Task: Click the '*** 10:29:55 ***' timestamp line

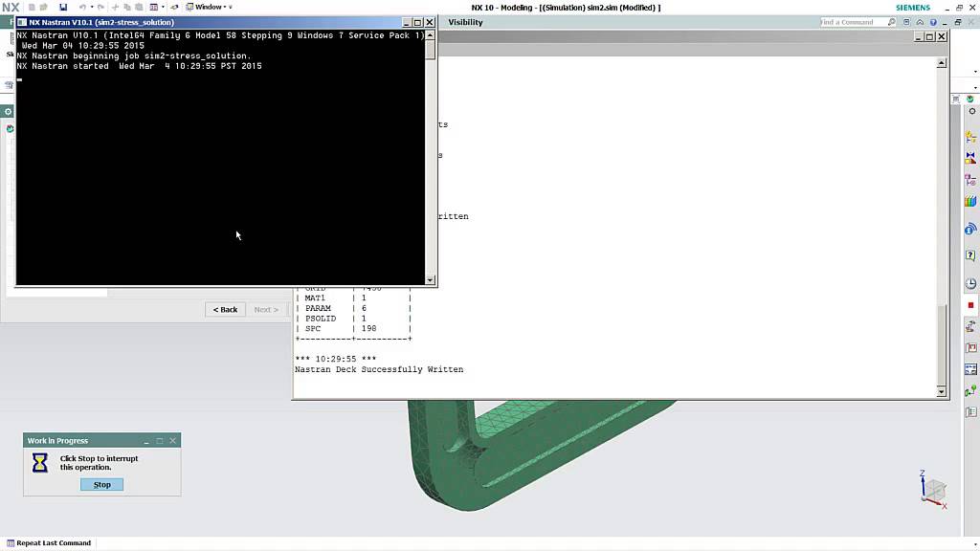Action: click(335, 360)
